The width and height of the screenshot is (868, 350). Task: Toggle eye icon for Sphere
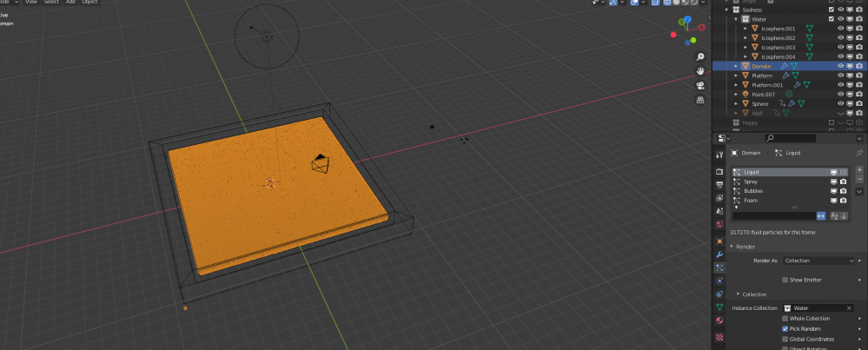(840, 104)
